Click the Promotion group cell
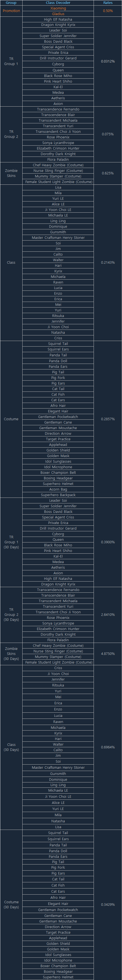 [11, 11]
